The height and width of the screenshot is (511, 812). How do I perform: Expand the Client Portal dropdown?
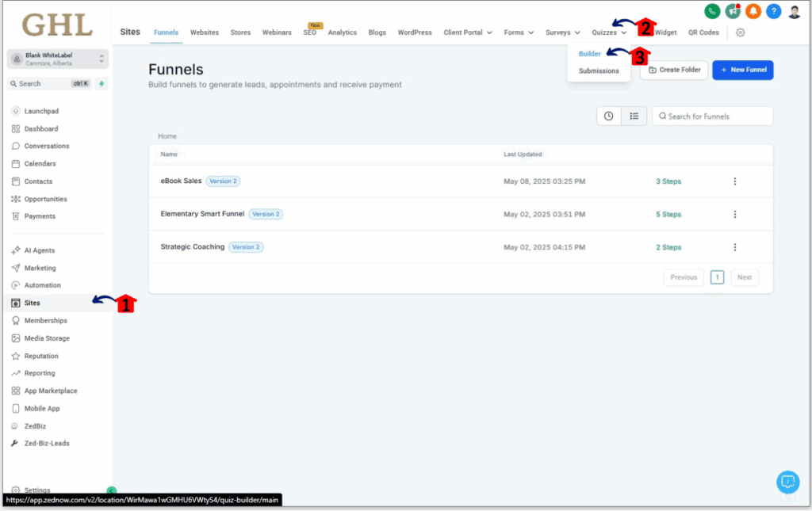468,32
